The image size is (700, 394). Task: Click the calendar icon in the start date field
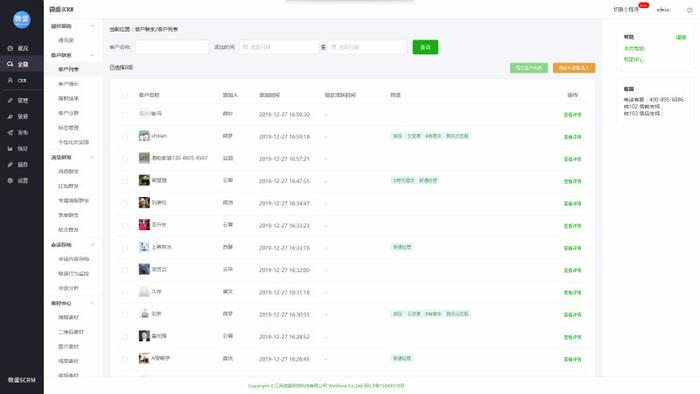[x=245, y=47]
